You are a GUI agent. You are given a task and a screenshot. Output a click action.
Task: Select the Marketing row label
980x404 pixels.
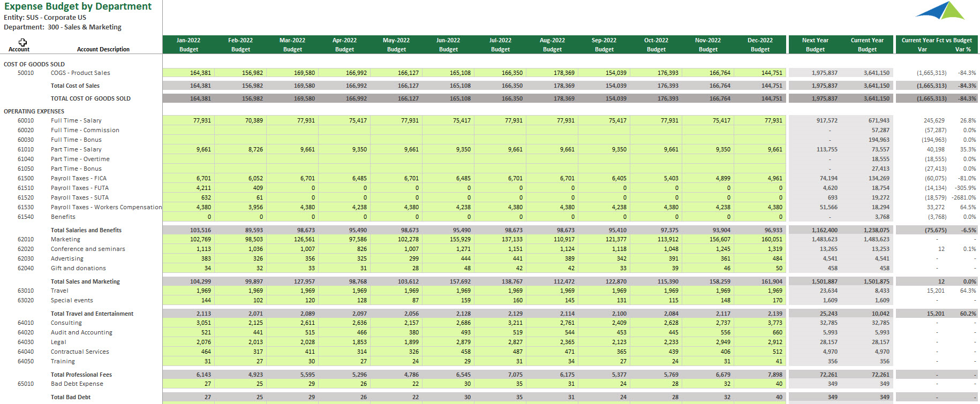[x=65, y=239]
